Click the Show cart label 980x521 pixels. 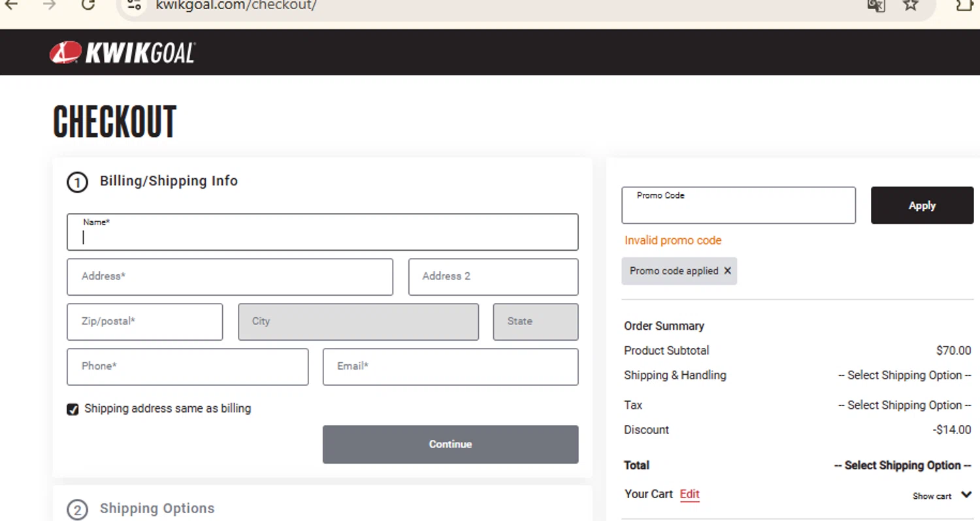932,496
